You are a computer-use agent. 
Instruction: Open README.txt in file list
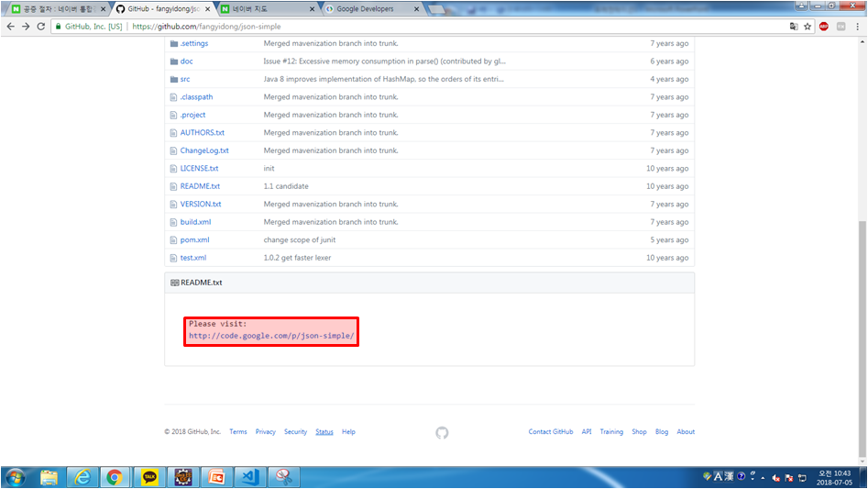tap(200, 186)
